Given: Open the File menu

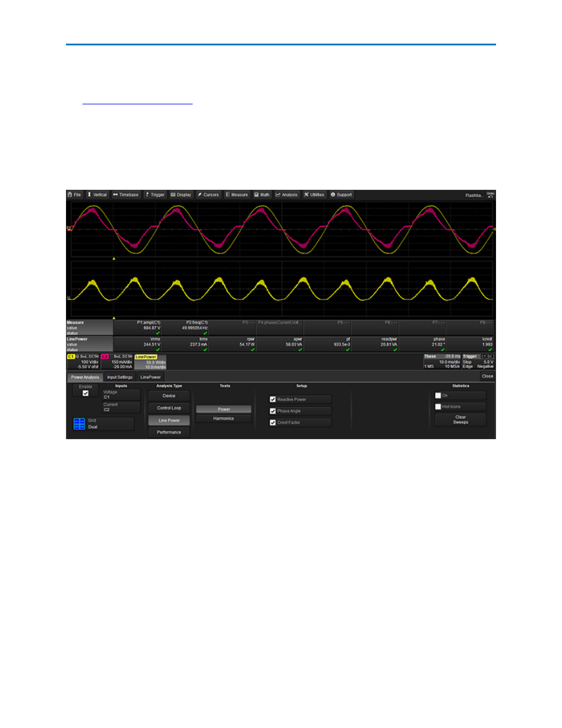Looking at the screenshot, I should (75, 195).
